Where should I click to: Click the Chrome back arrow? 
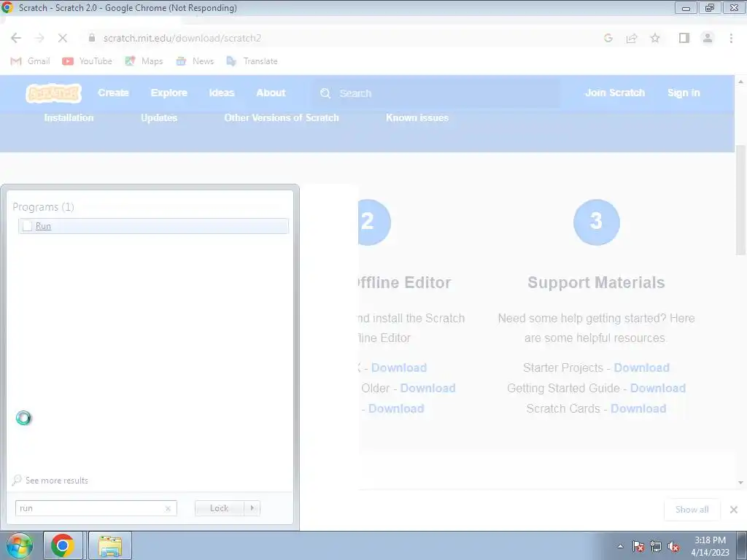tap(16, 38)
